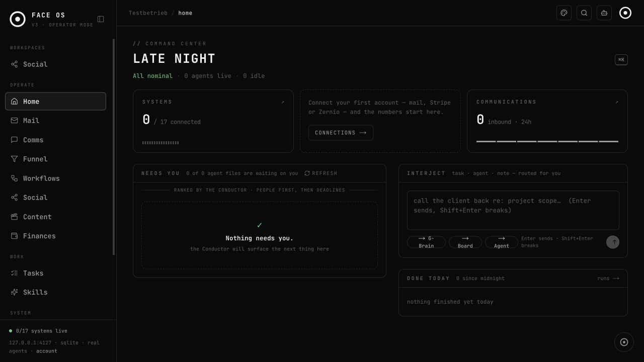The width and height of the screenshot is (644, 362).
Task: Open Communications card via its arrow icon
Action: [616, 102]
